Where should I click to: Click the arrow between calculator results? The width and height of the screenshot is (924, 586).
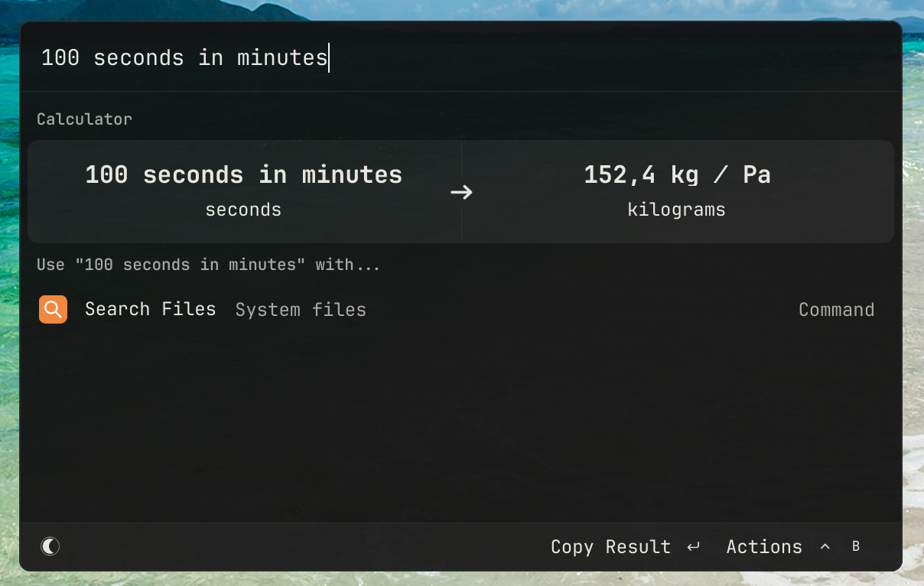click(461, 192)
